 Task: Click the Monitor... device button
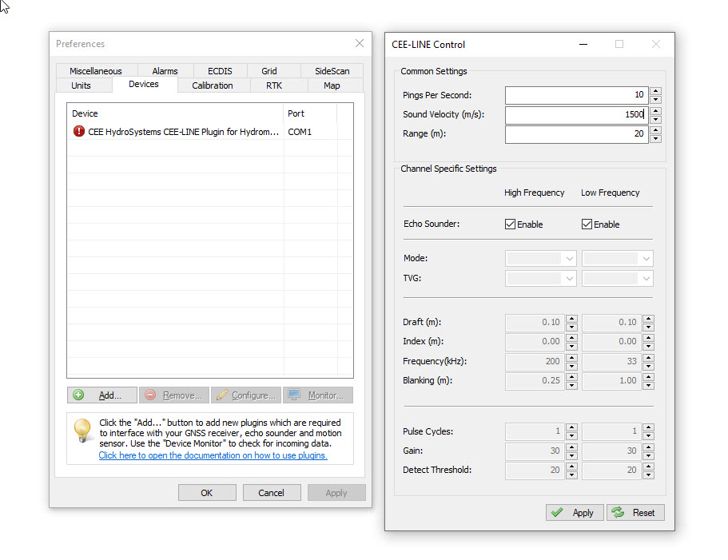click(318, 395)
